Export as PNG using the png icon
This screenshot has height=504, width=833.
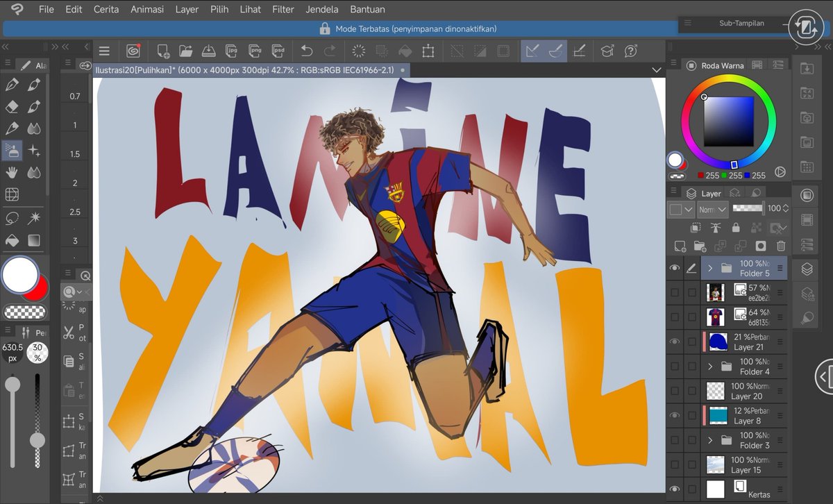[255, 51]
